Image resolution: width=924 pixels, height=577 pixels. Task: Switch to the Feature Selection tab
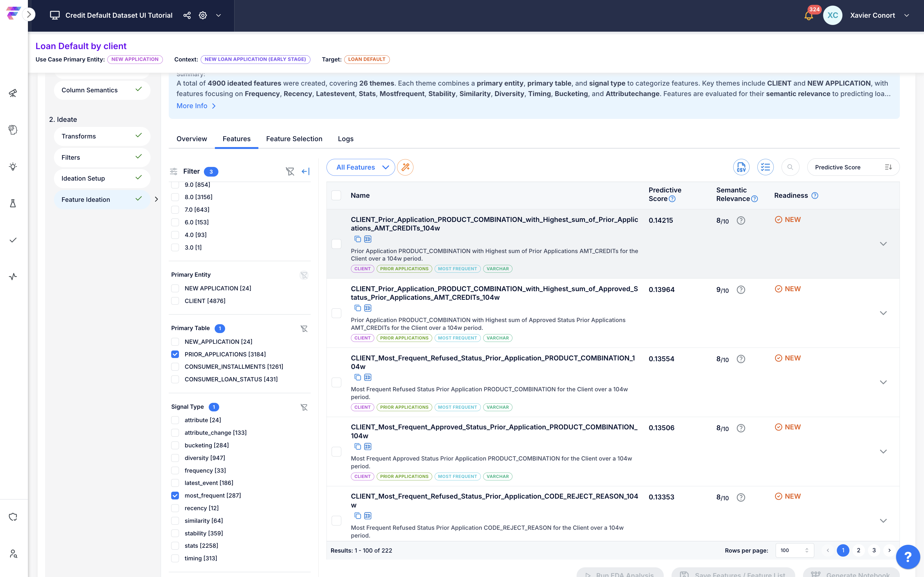294,139
